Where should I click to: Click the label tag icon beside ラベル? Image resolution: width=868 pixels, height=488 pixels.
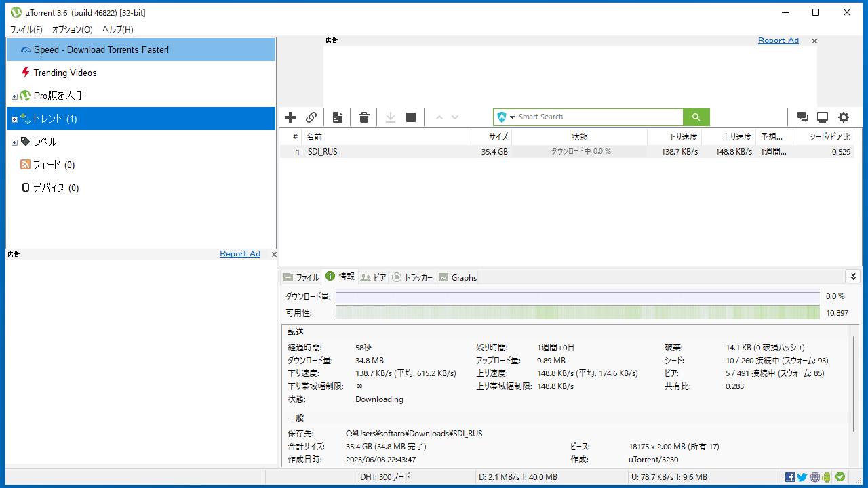25,142
